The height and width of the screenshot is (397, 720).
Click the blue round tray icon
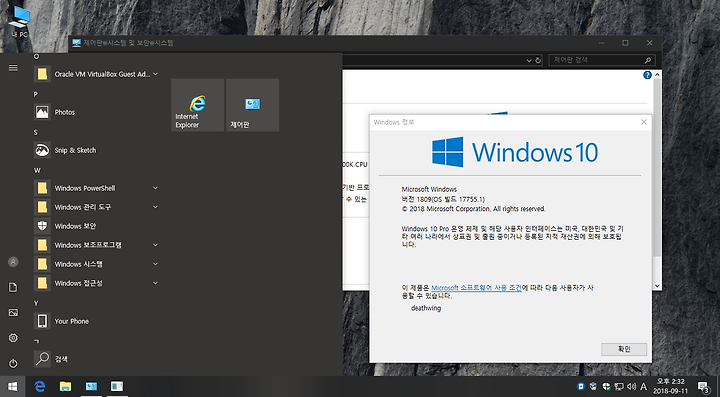581,386
